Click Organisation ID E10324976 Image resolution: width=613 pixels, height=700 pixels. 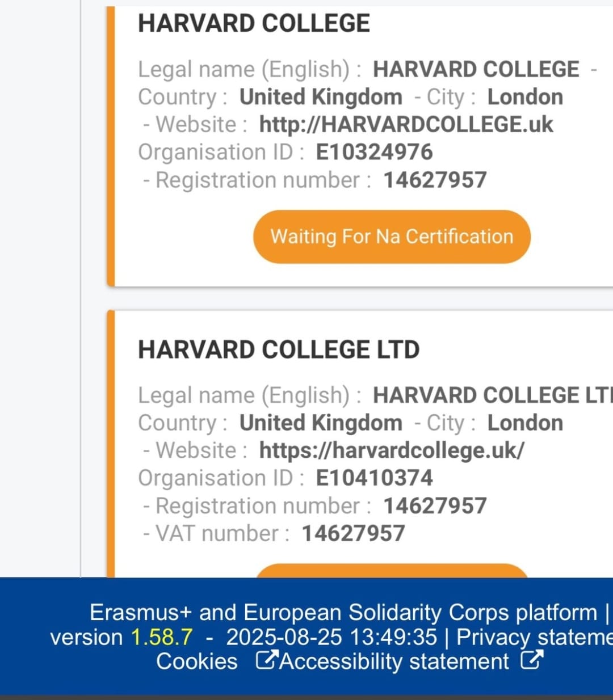point(374,152)
